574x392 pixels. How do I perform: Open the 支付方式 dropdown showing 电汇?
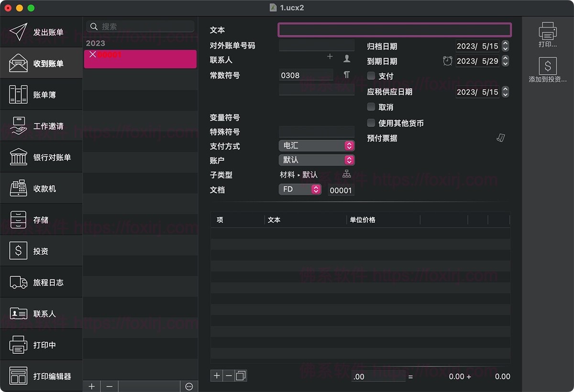pos(317,146)
